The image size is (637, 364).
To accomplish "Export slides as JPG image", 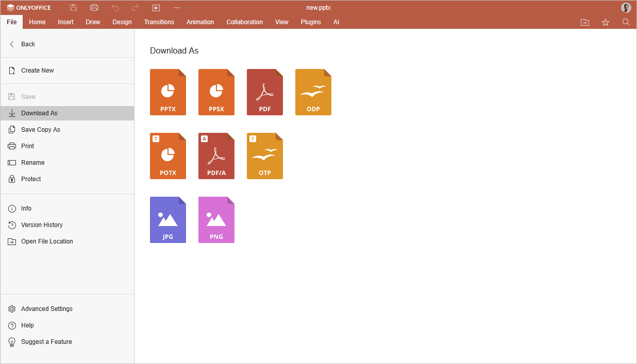I will click(167, 220).
